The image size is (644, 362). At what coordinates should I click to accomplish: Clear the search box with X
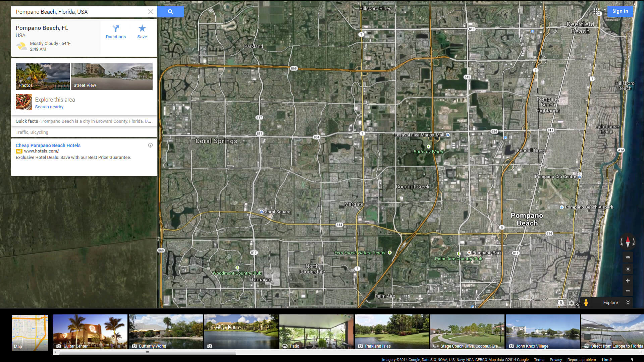point(151,12)
